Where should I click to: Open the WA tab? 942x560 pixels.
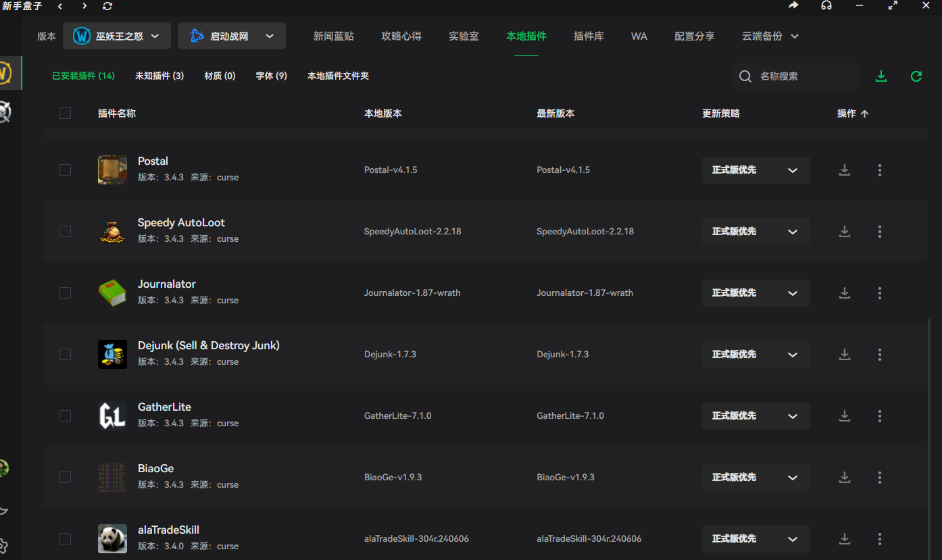point(639,36)
